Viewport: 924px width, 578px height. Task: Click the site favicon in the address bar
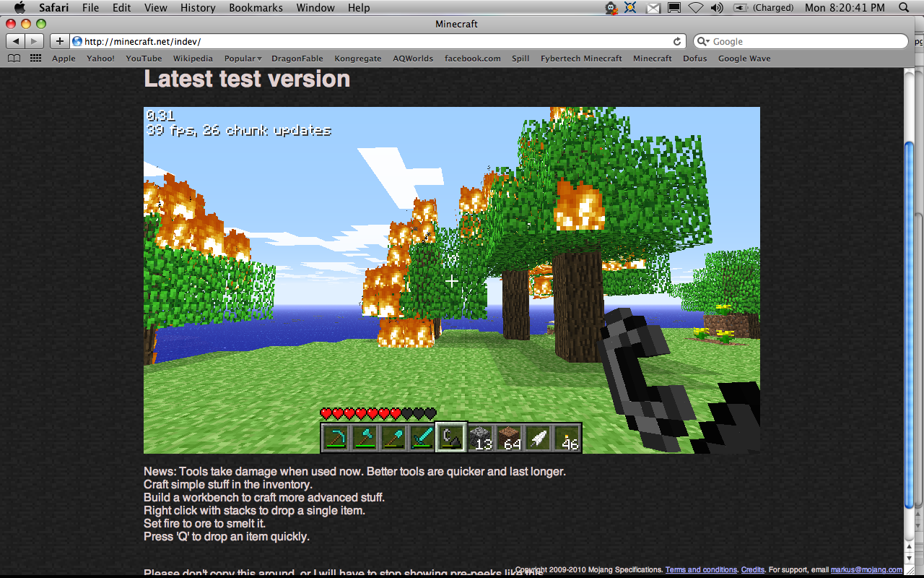point(77,41)
